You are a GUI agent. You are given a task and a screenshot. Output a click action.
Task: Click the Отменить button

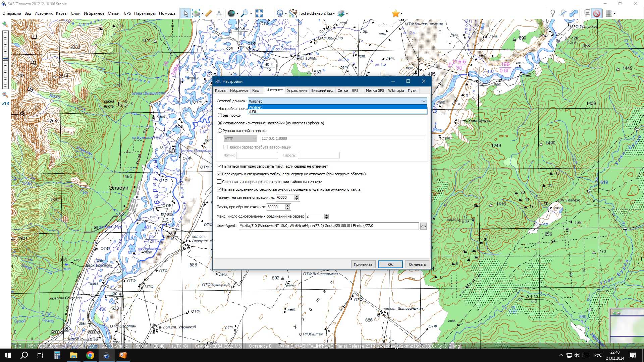(x=417, y=264)
